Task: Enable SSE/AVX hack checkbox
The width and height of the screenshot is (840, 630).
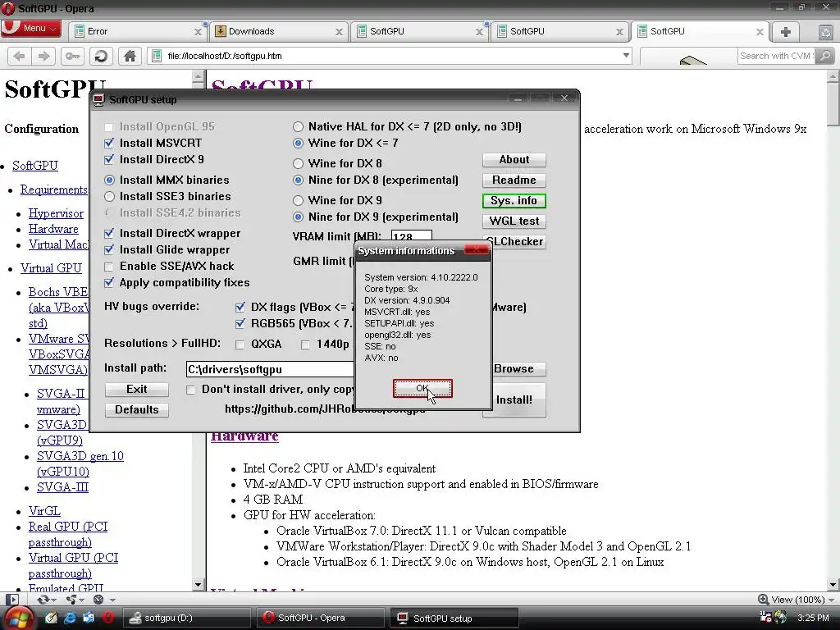Action: click(109, 267)
